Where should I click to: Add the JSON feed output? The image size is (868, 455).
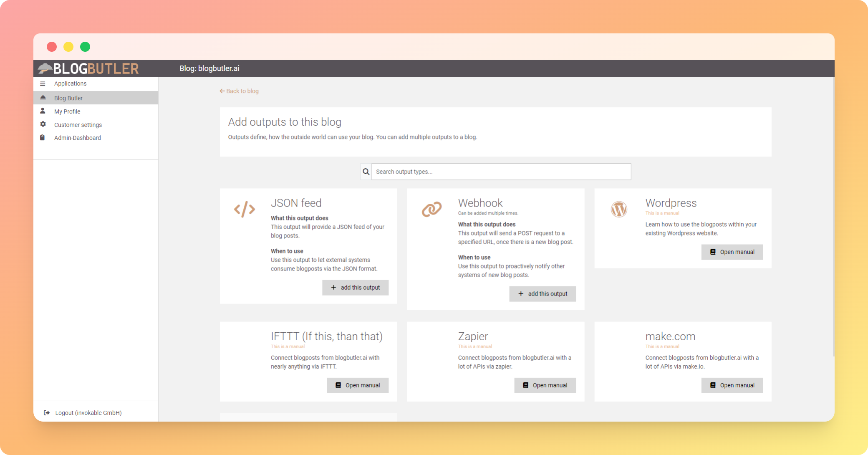click(355, 288)
